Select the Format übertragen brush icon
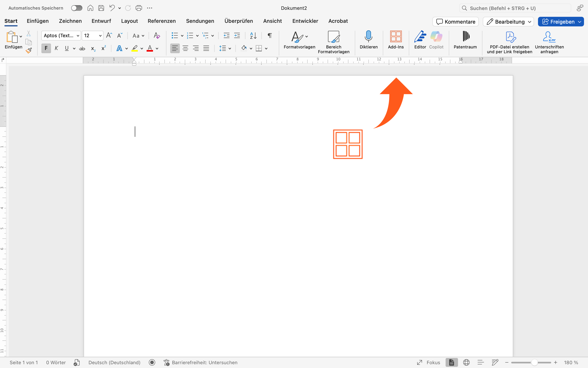The height and width of the screenshot is (368, 588). [x=29, y=50]
